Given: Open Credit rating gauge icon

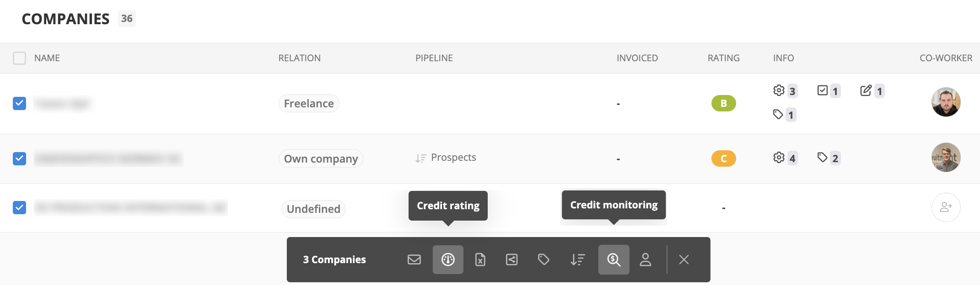Looking at the screenshot, I should click(x=448, y=259).
